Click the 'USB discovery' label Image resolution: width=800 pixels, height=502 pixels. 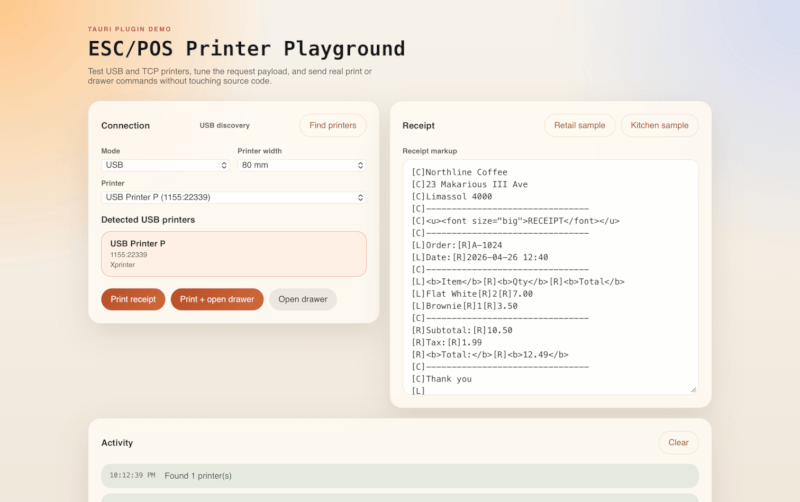[224, 126]
